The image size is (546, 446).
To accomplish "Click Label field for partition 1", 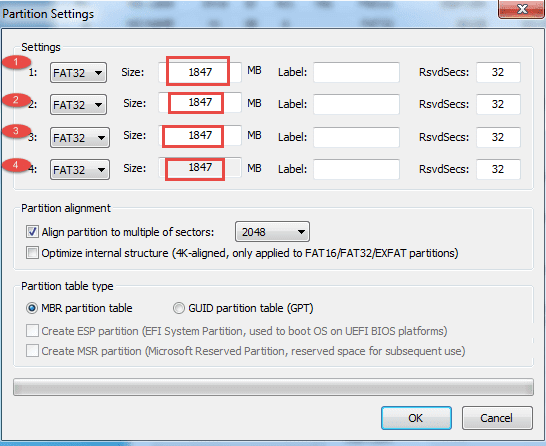I will click(356, 72).
